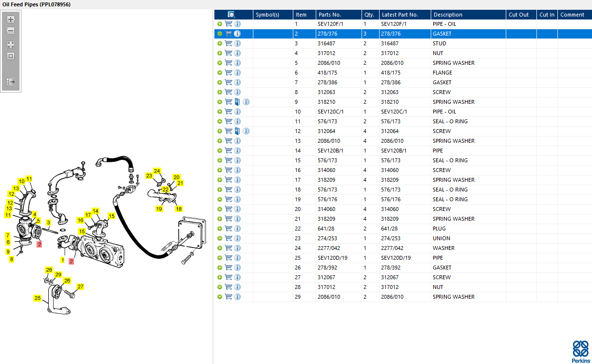This screenshot has width=592, height=364.
Task: Open the book icon for item 9
Action: pos(237,102)
